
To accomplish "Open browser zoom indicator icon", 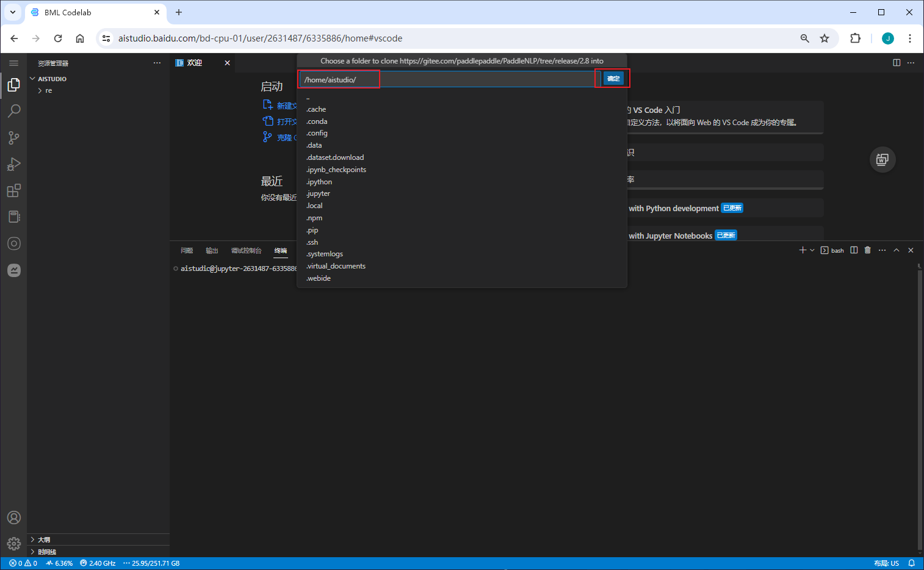I will 804,38.
